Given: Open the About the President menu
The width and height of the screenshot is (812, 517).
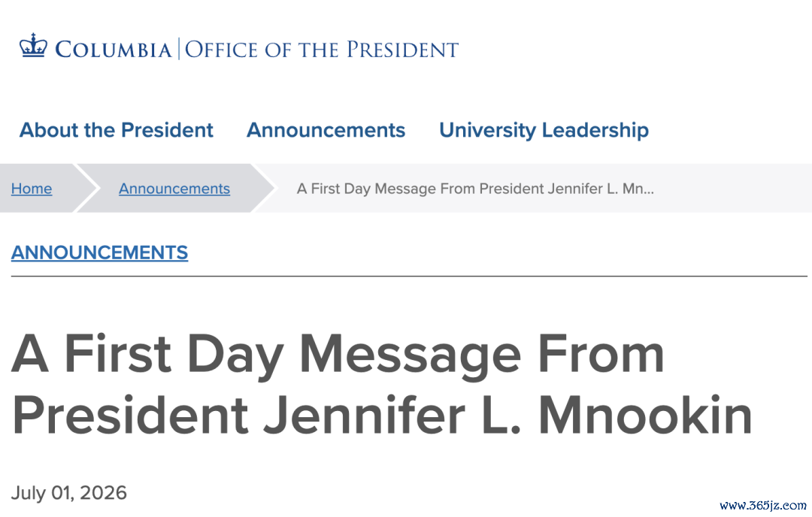Looking at the screenshot, I should click(x=116, y=130).
